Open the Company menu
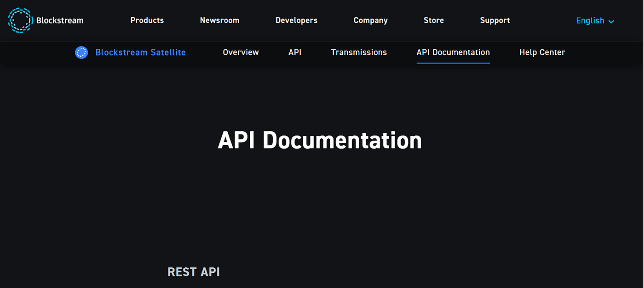The height and width of the screenshot is (288, 644). coord(371,20)
